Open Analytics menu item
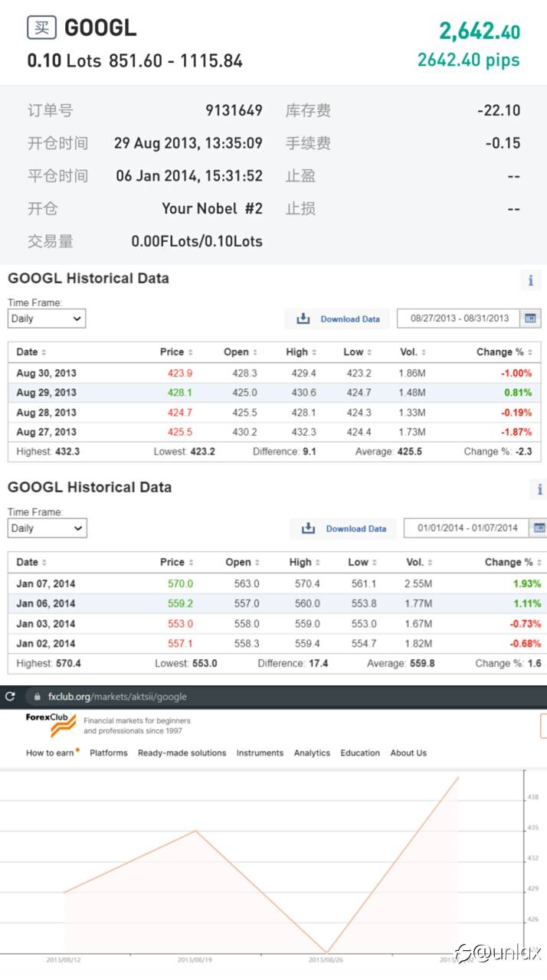The width and height of the screenshot is (547, 980). pos(312,753)
